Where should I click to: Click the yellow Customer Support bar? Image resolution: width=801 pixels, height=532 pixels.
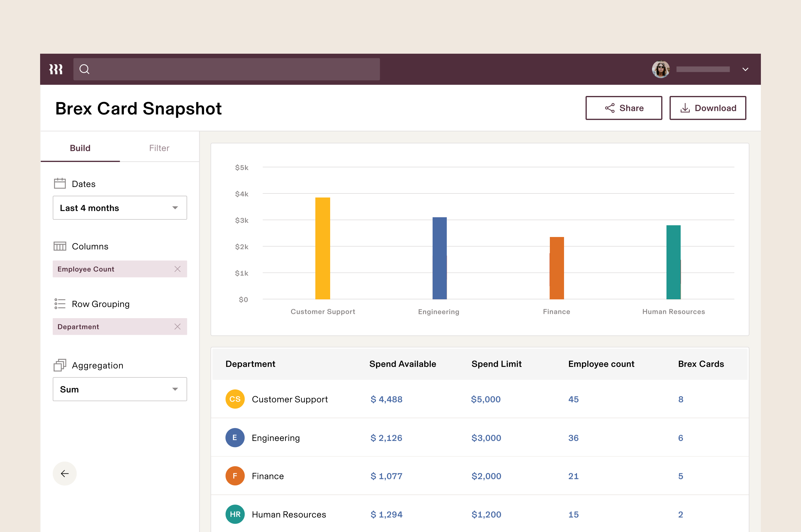tap(322, 248)
